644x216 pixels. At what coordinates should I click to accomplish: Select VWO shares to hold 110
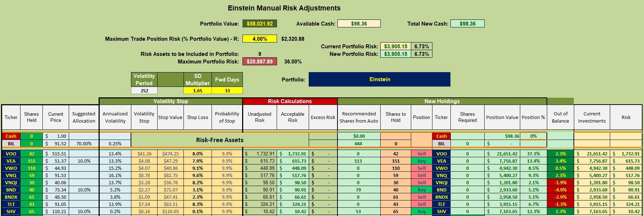coord(396,168)
